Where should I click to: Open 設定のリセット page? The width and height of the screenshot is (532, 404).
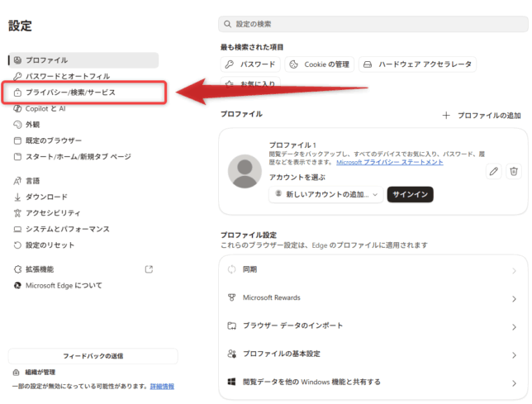pyautogui.click(x=83, y=245)
